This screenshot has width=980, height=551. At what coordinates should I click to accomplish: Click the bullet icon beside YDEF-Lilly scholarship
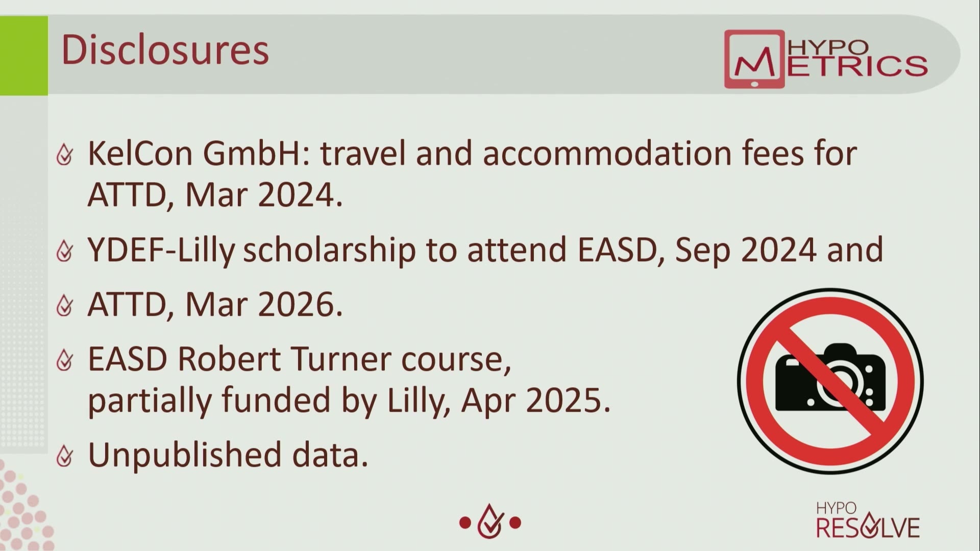[65, 251]
